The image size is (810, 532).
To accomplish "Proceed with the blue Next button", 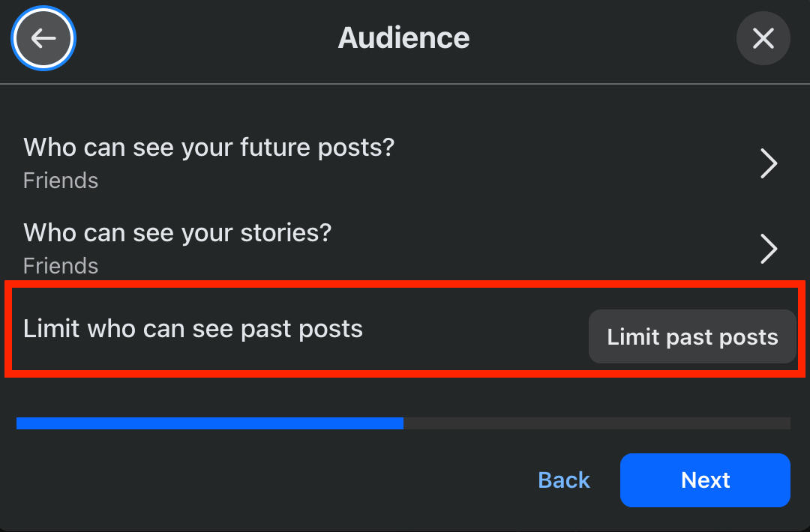I will (x=705, y=480).
